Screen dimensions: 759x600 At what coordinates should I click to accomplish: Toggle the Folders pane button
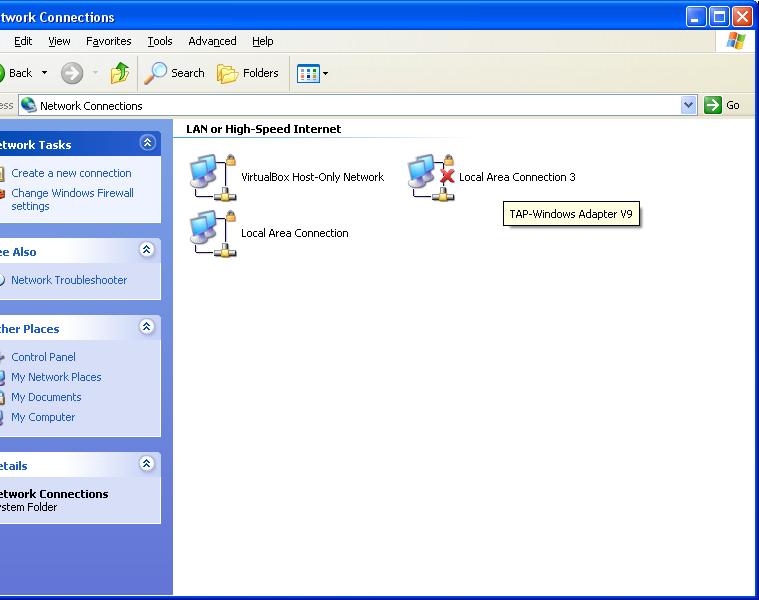pos(248,73)
